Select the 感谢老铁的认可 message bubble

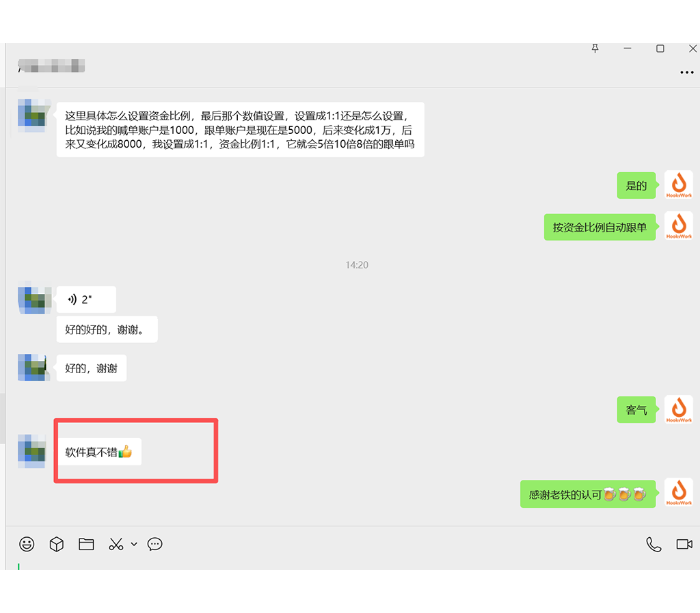(587, 494)
